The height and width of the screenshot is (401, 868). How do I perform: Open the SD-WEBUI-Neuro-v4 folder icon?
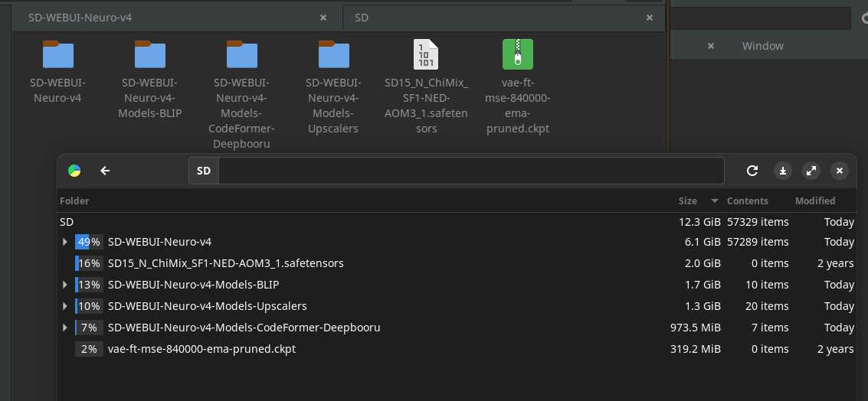tap(58, 55)
